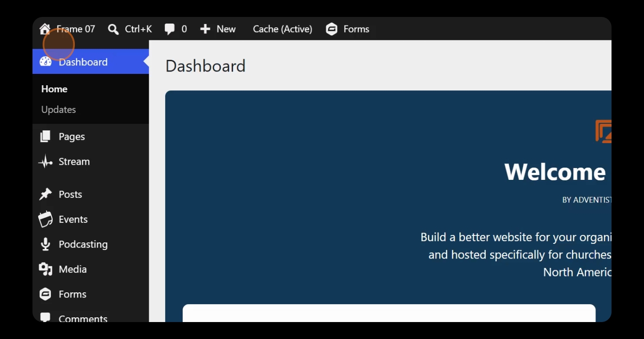Open search via magnifying glass icon
644x339 pixels.
tap(113, 29)
